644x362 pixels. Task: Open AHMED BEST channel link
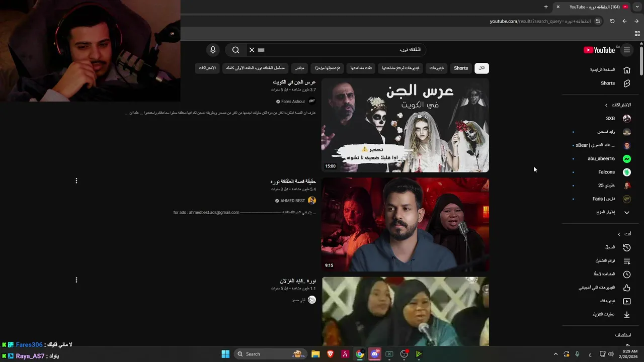(293, 201)
